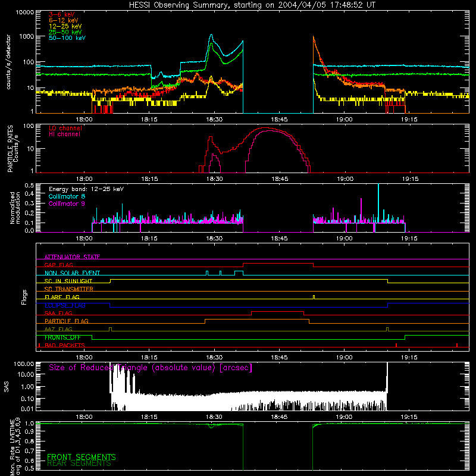Click the 10000 tick value on counts axis
The image size is (476, 476).
(25, 12)
